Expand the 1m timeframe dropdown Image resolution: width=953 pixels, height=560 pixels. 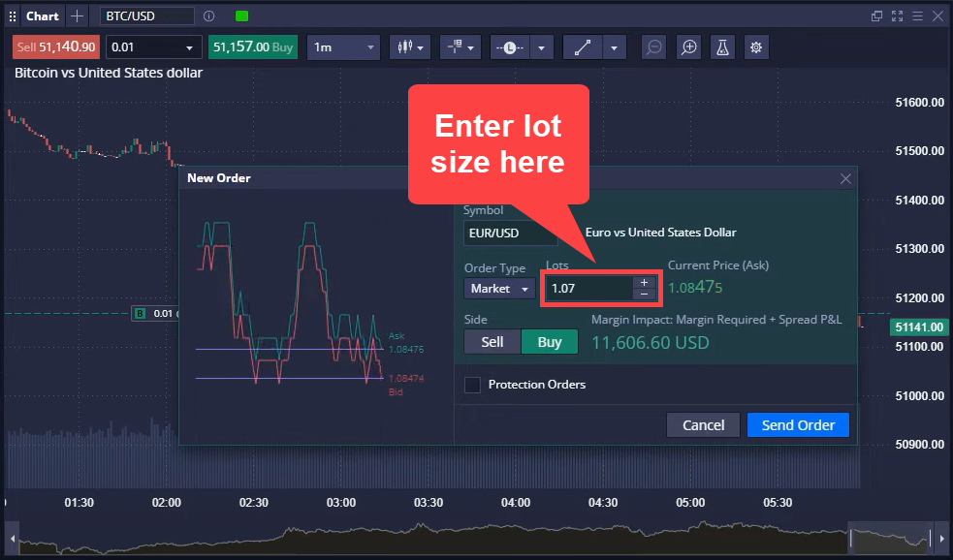point(343,47)
